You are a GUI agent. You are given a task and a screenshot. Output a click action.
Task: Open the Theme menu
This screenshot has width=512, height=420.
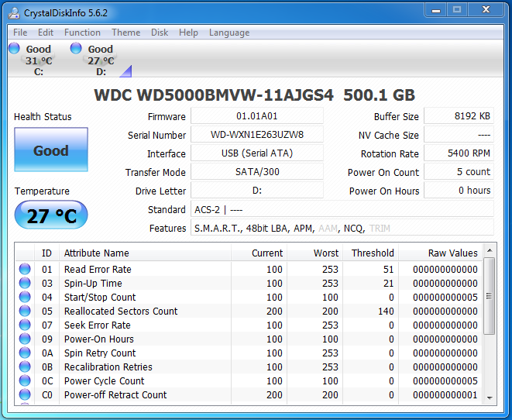[125, 33]
